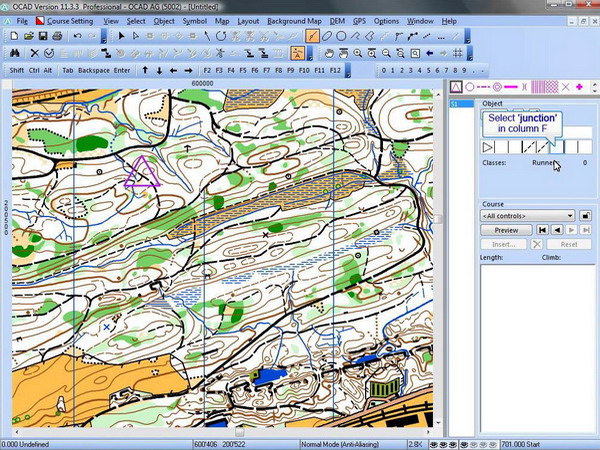Select the Ellipse drawing mode tool
The image size is (600, 450).
[x=327, y=36]
